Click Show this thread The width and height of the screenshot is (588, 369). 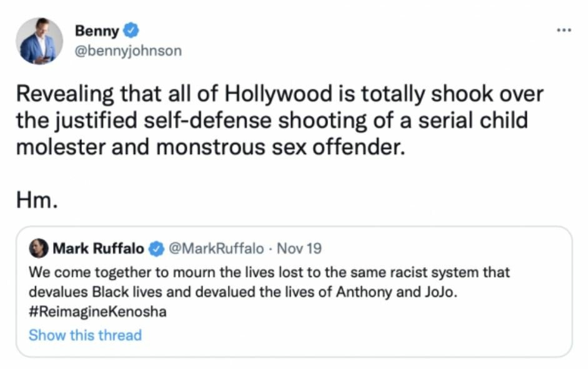pos(85,335)
